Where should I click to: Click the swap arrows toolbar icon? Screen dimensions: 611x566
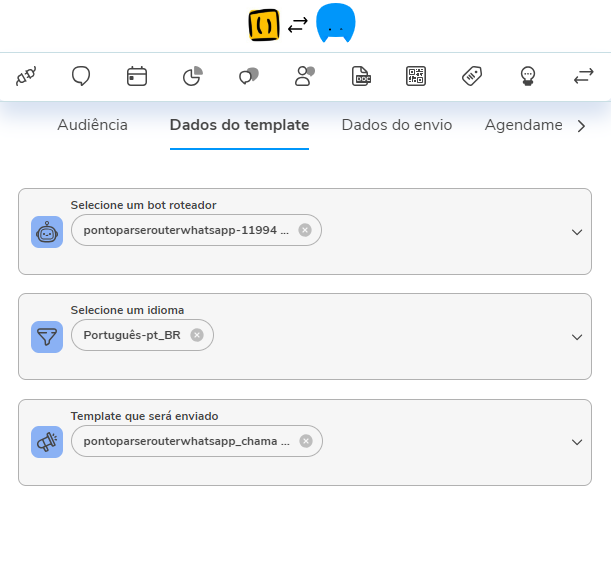coord(583,76)
